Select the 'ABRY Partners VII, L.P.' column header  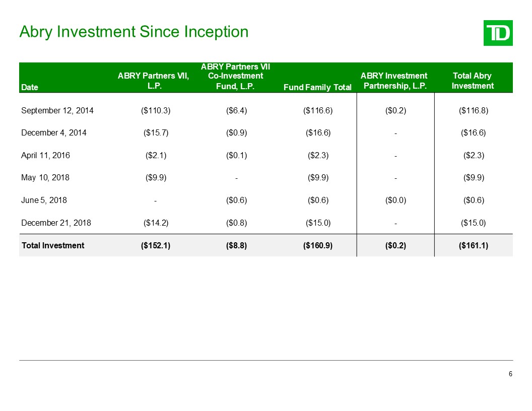(x=153, y=81)
